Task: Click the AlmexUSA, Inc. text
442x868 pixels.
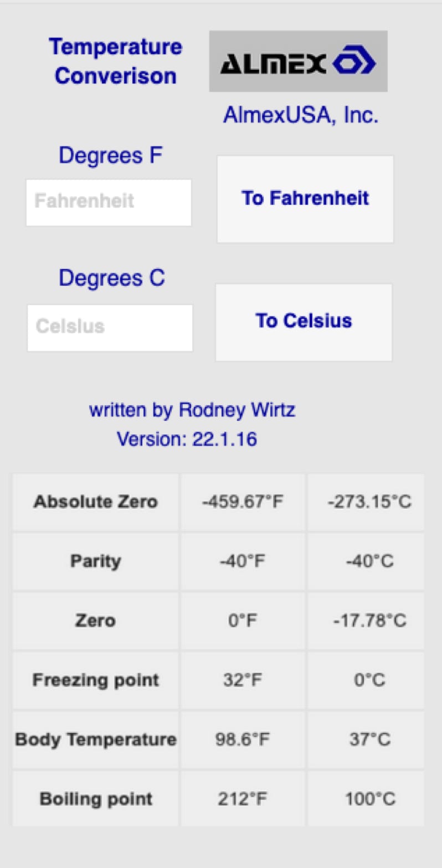Action: click(301, 115)
